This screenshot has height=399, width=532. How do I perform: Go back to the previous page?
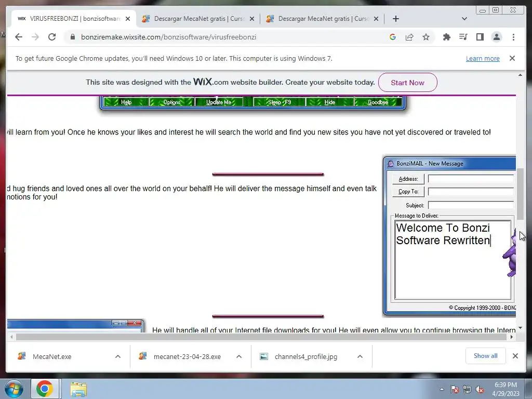pos(19,37)
